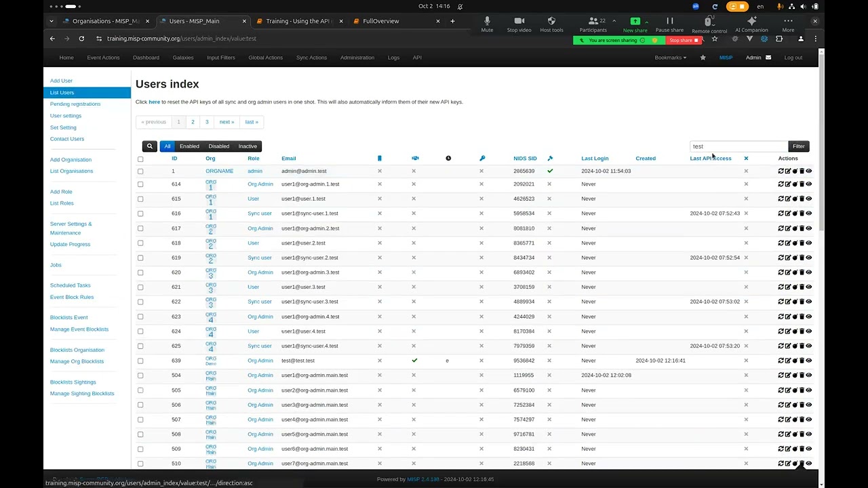Check the box for user ID 504

pos(140,375)
